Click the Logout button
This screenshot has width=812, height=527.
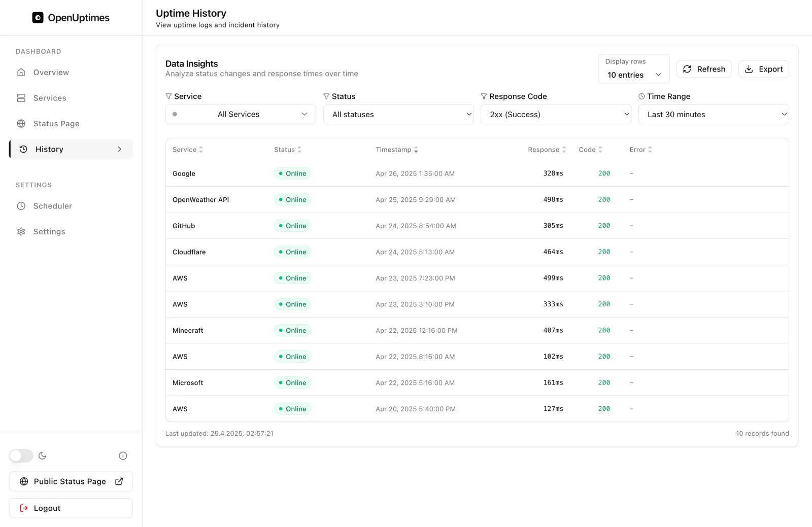click(71, 508)
